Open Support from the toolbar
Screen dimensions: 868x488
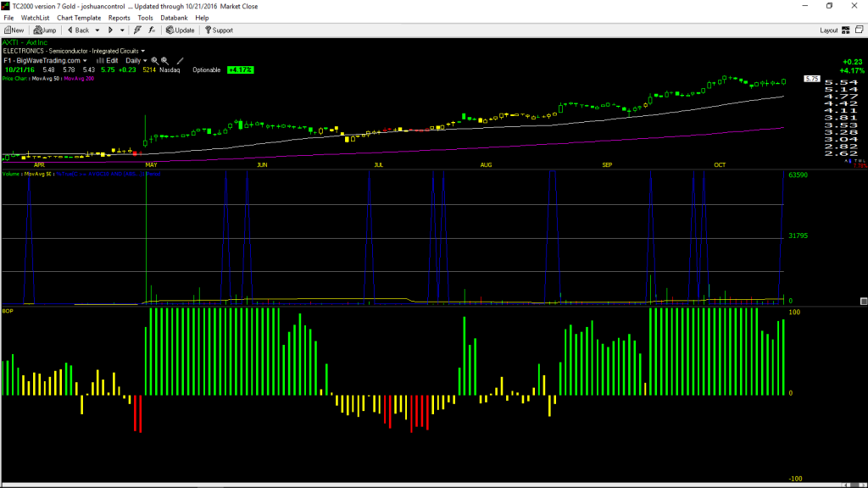220,30
